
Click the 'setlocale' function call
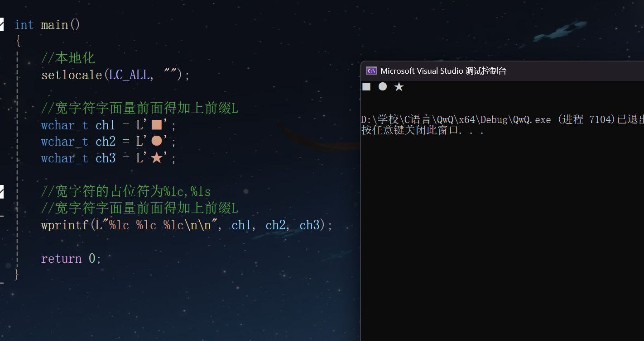pyautogui.click(x=72, y=75)
